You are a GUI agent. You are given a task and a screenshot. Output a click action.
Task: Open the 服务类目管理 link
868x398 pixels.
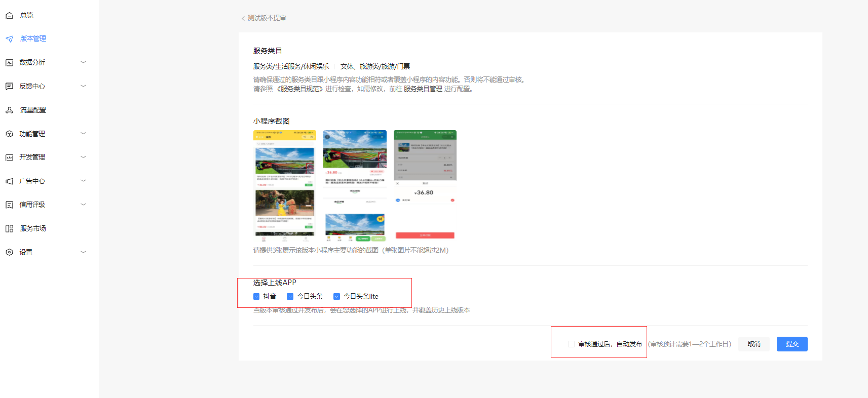(x=423, y=89)
